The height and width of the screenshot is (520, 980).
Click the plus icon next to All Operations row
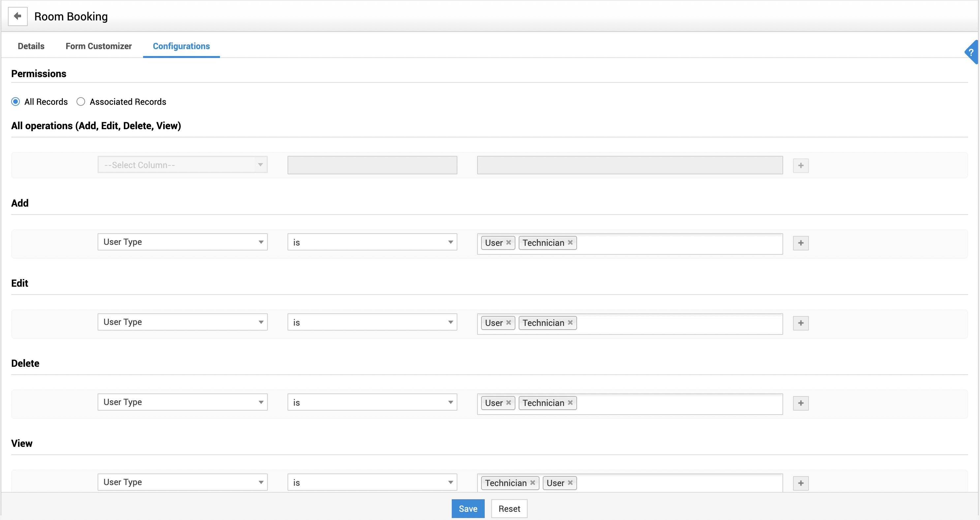(801, 165)
